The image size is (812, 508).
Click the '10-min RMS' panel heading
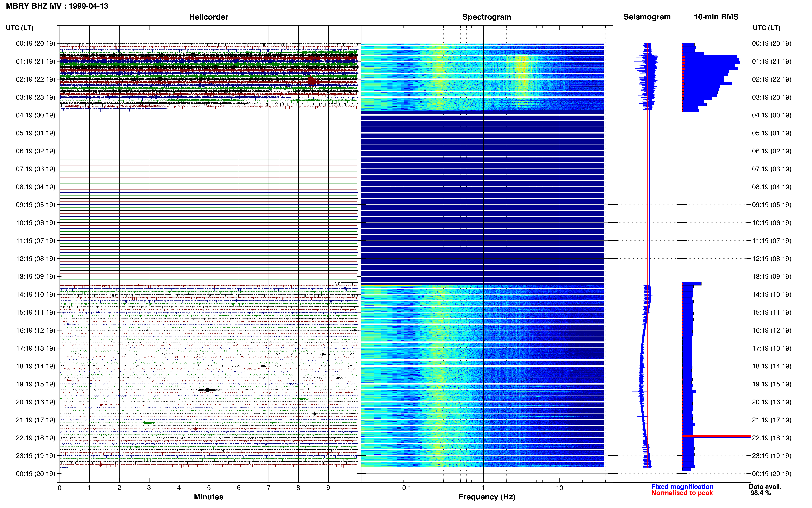coord(716,17)
